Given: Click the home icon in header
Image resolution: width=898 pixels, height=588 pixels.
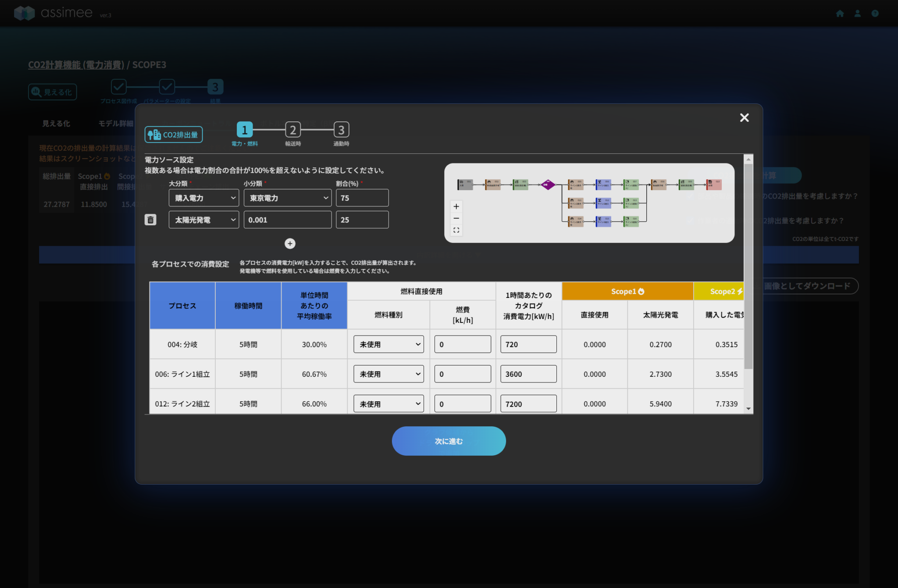Looking at the screenshot, I should (840, 14).
